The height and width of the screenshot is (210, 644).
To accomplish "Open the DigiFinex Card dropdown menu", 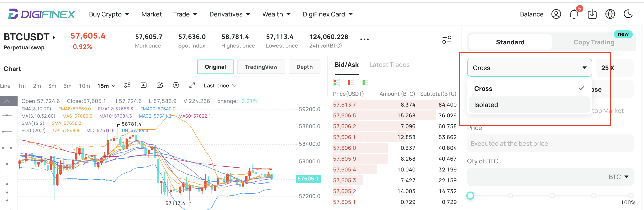I will click(328, 14).
